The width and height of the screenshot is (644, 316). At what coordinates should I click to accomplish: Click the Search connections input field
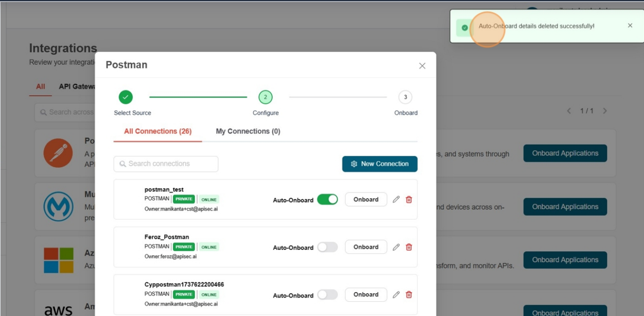click(166, 164)
